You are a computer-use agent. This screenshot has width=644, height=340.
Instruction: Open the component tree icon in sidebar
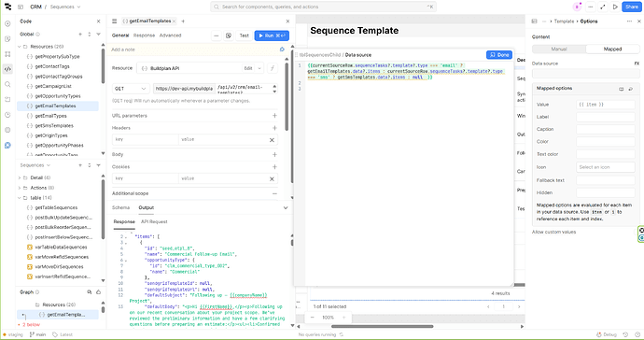(x=7, y=54)
